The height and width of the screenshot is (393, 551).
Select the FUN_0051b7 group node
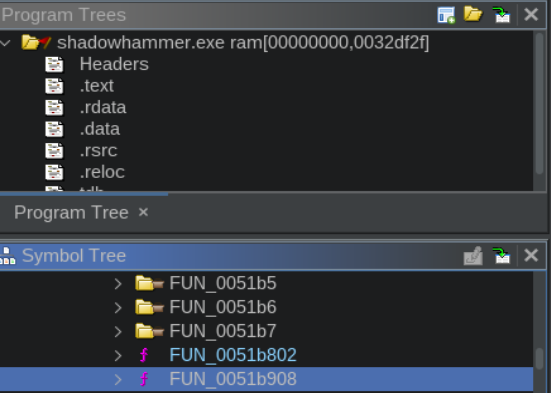click(223, 331)
